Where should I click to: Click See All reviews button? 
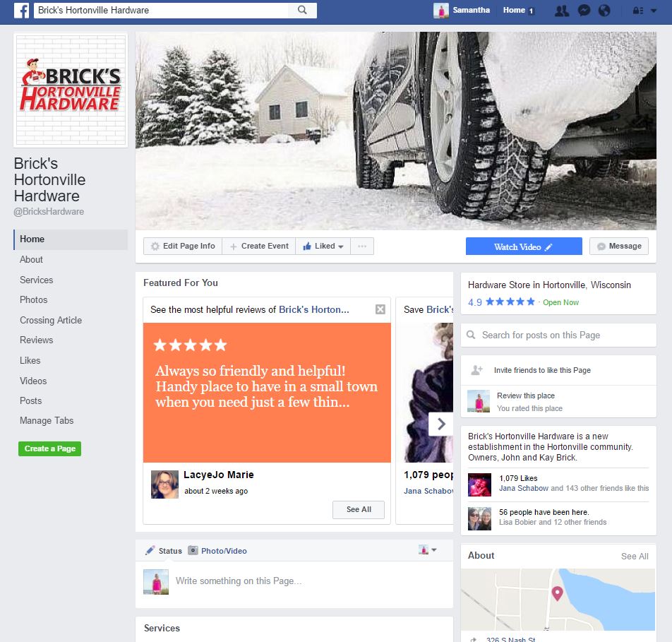(359, 509)
